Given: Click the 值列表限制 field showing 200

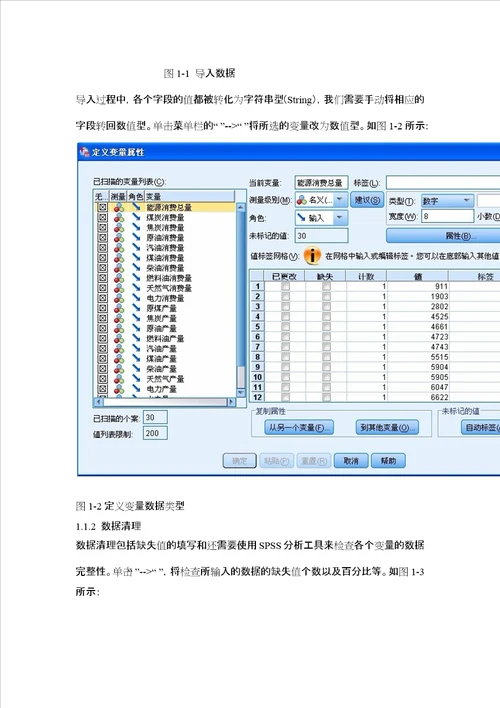Looking at the screenshot, I should click(155, 433).
